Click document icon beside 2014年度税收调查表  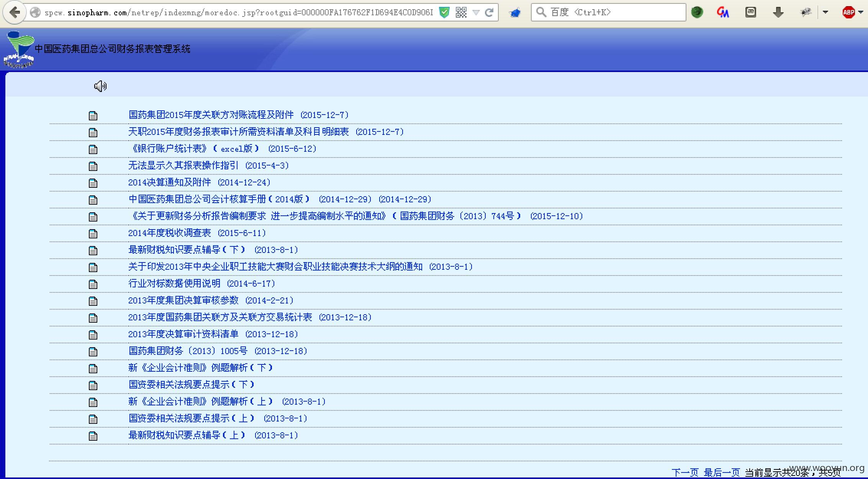pyautogui.click(x=93, y=233)
